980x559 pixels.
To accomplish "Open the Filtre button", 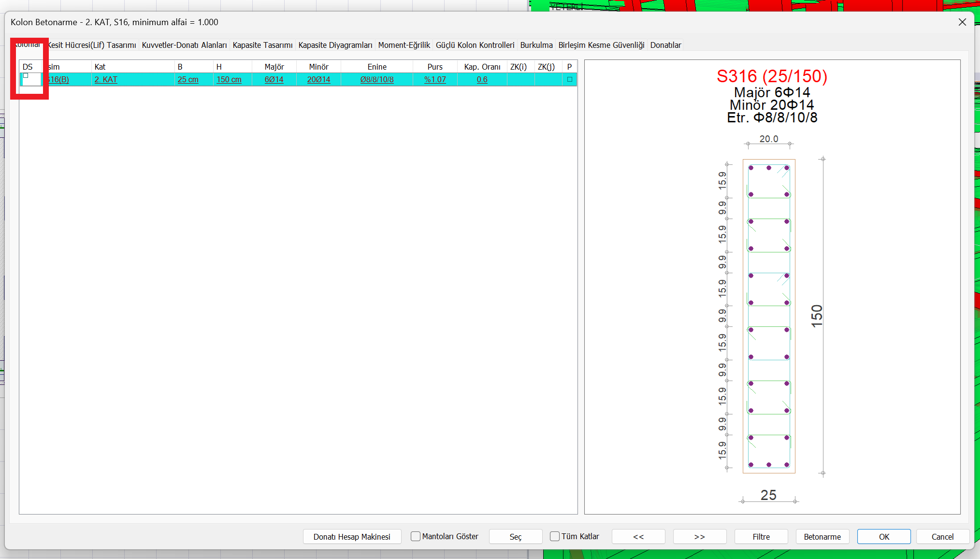I will point(761,537).
